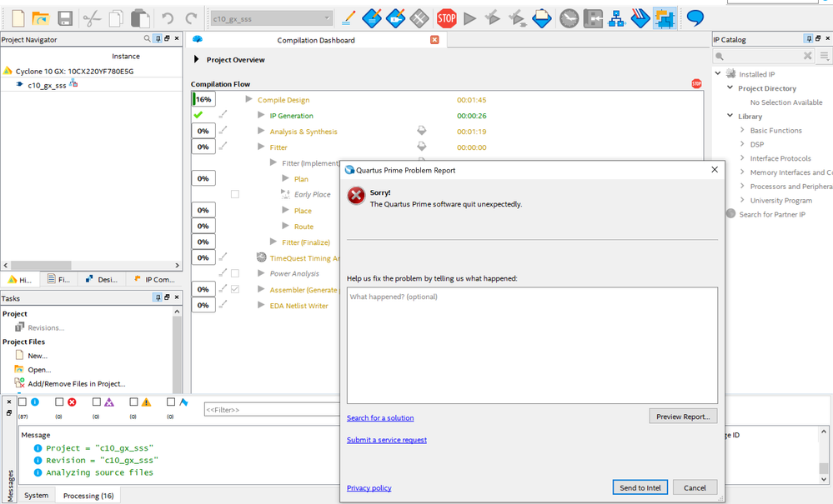
Task: Switch to the IP Com... tab
Action: pyautogui.click(x=153, y=279)
